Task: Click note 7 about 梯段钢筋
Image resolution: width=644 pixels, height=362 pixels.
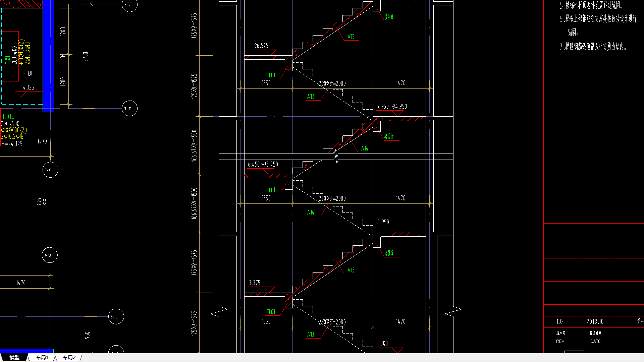Action: (x=593, y=47)
